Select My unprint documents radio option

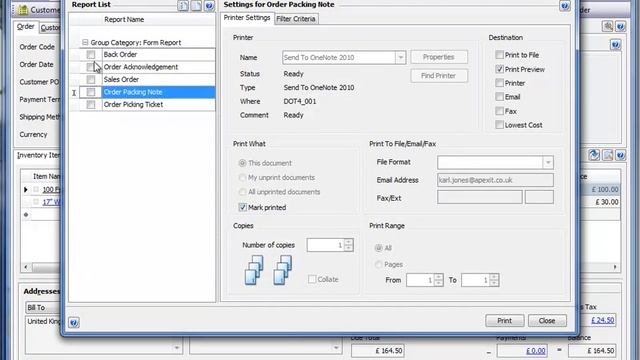[242, 178]
